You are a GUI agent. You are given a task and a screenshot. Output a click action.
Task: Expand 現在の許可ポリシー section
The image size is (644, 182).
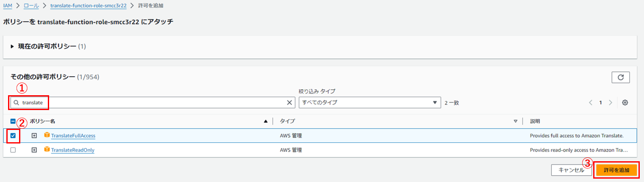pos(12,46)
